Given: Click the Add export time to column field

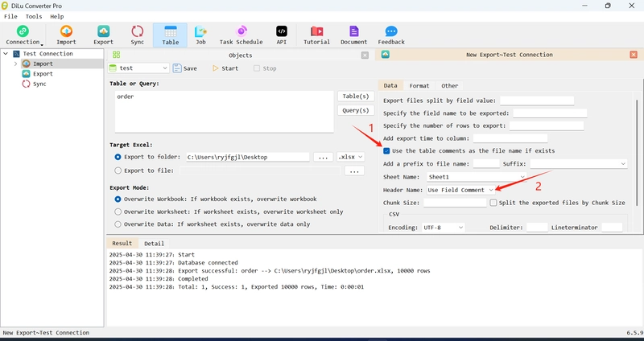Looking at the screenshot, I should (x=510, y=138).
